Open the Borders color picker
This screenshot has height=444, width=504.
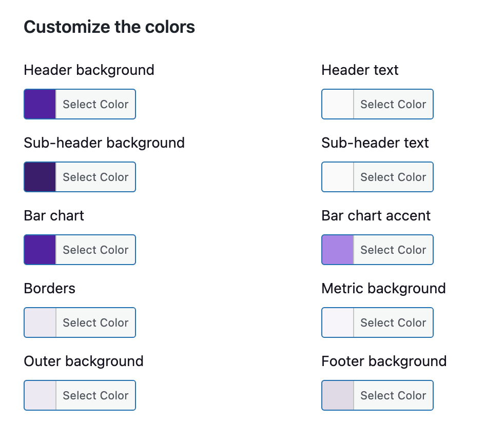click(95, 322)
